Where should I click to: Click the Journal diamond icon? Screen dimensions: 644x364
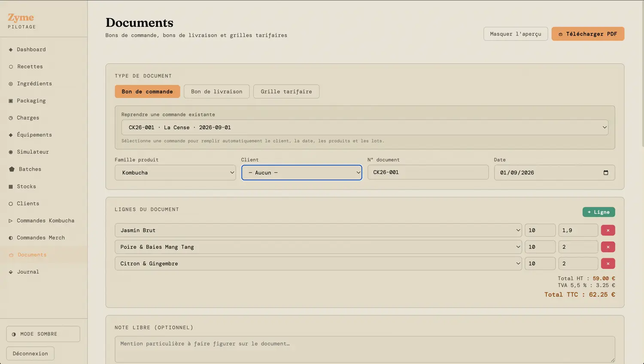click(x=11, y=272)
